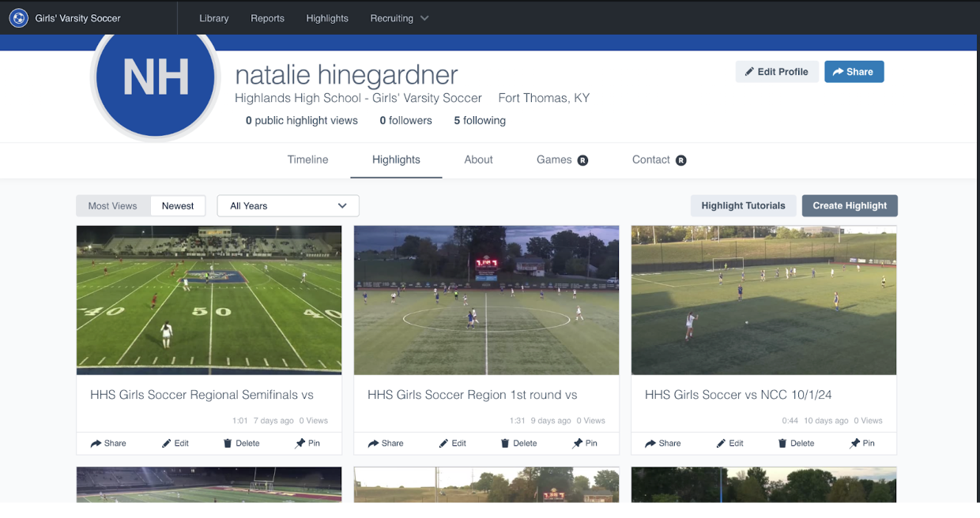Viewport: 980px width, 518px height.
Task: Click the R badge next to Contact tab
Action: tap(680, 160)
